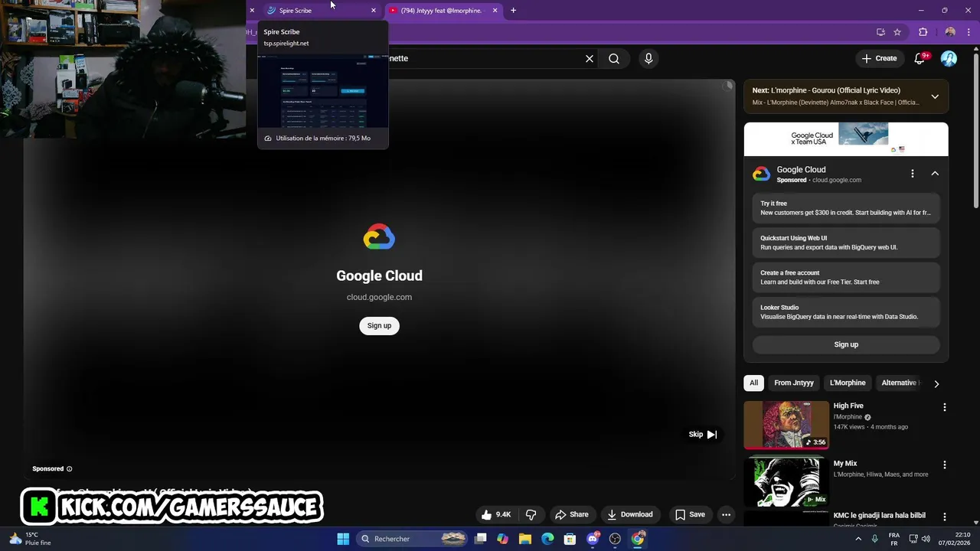The width and height of the screenshot is (980, 551).
Task: Download the video
Action: pyautogui.click(x=629, y=514)
